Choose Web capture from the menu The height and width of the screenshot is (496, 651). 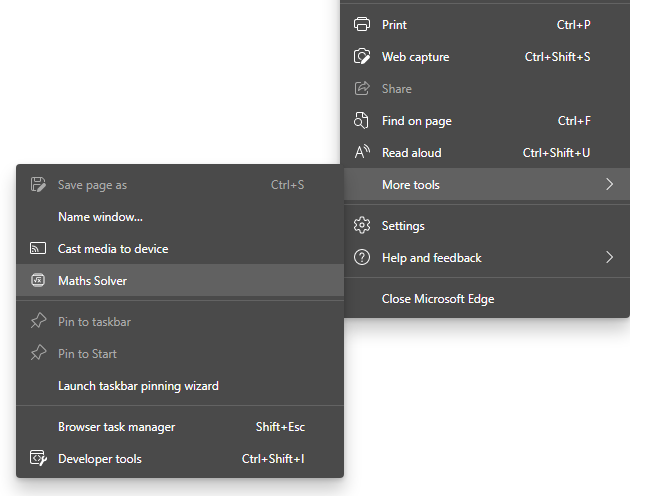point(415,57)
